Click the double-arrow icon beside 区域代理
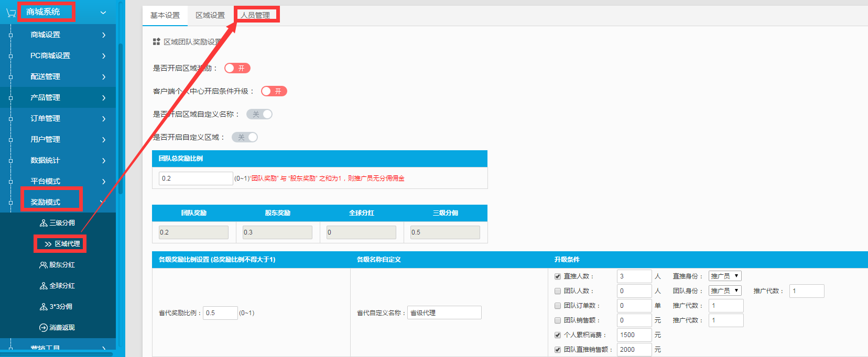Viewport: 868px width, 357px height. tap(48, 244)
